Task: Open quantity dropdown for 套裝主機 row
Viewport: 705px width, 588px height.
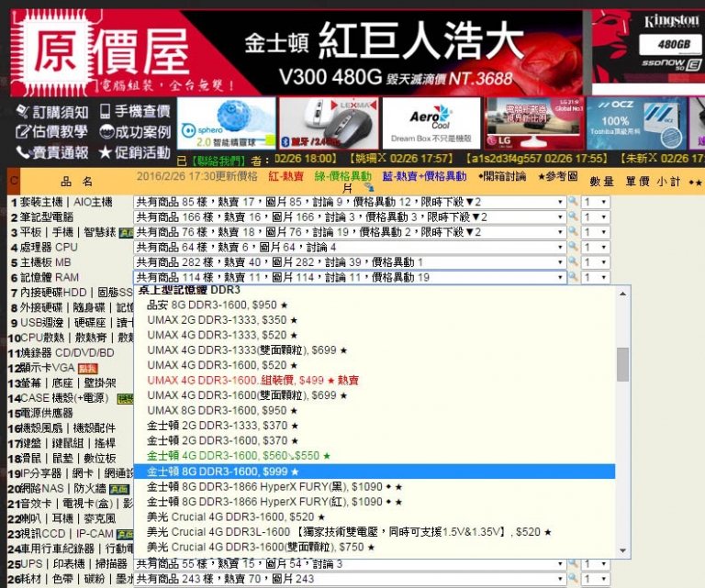Action: tap(596, 202)
